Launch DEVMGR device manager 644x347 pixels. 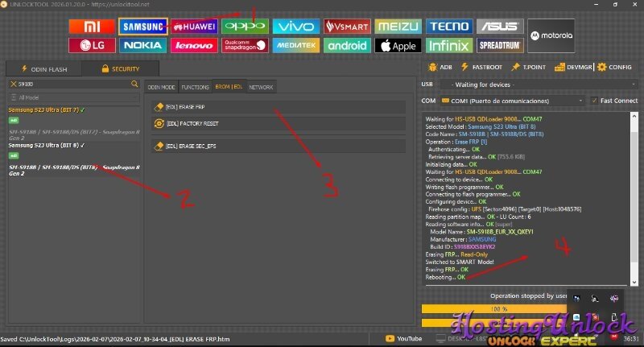573,67
